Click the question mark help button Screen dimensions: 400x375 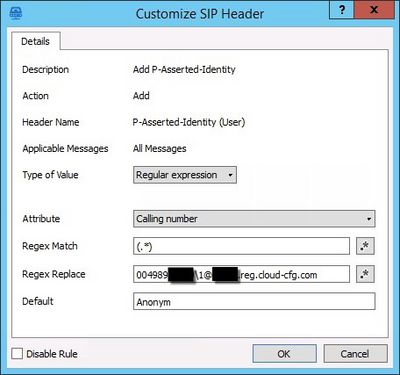342,10
